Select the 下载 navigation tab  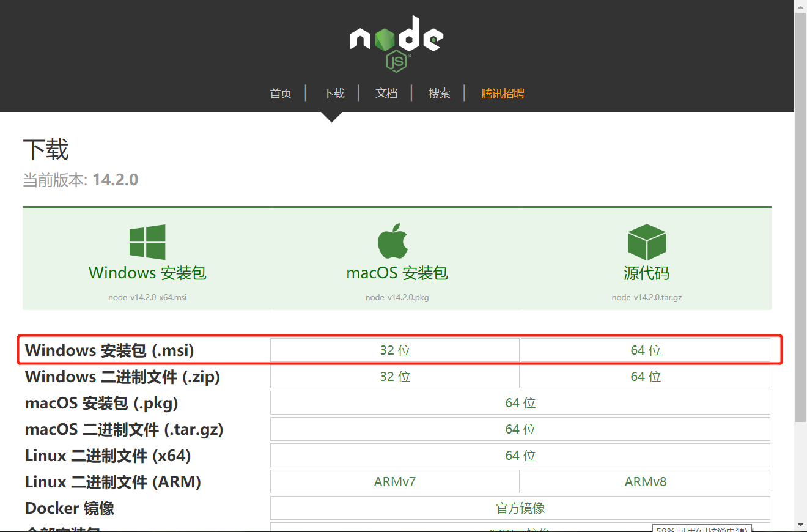[333, 93]
